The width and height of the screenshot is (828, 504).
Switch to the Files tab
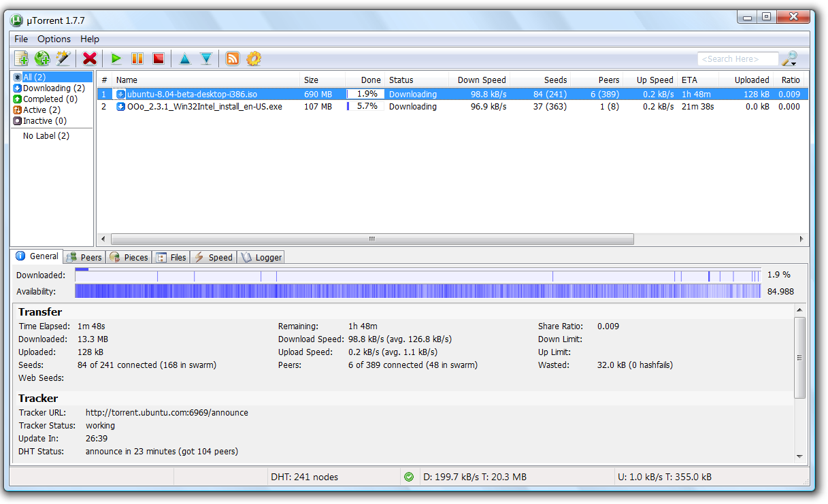coord(171,257)
